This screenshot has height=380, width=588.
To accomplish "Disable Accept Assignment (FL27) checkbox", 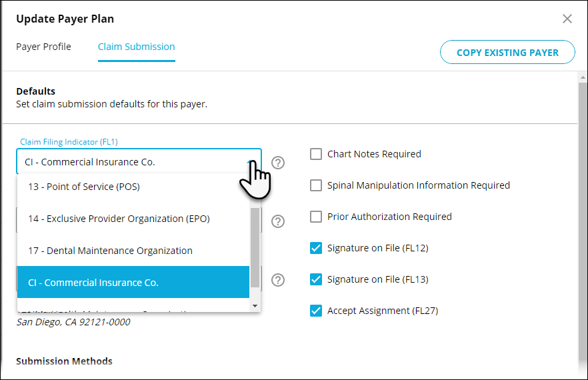I will (x=316, y=311).
